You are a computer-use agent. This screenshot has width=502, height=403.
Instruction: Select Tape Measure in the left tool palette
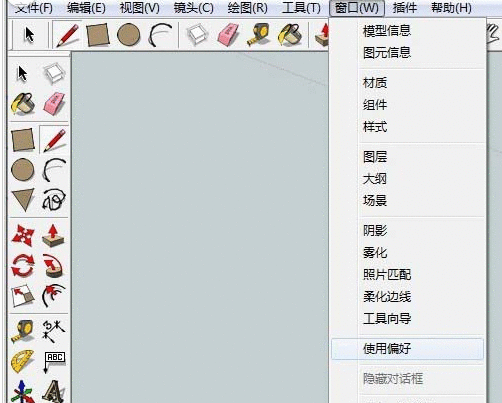point(23,331)
